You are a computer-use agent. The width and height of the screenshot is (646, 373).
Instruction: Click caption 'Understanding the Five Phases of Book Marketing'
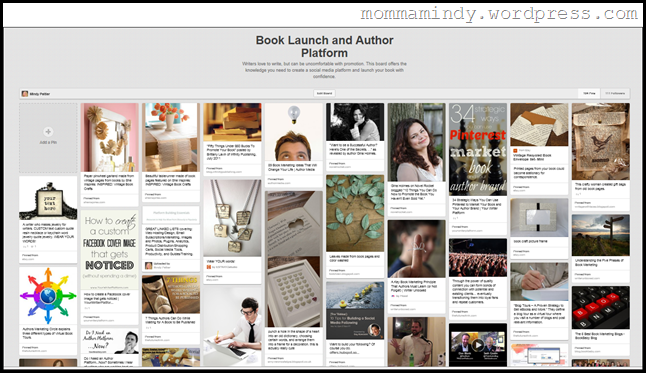pos(599,263)
